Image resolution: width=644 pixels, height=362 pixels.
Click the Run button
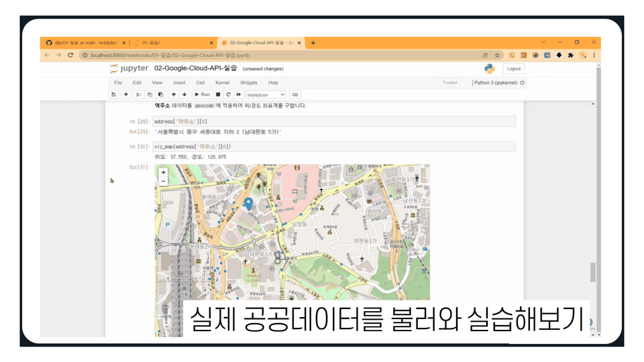(202, 95)
